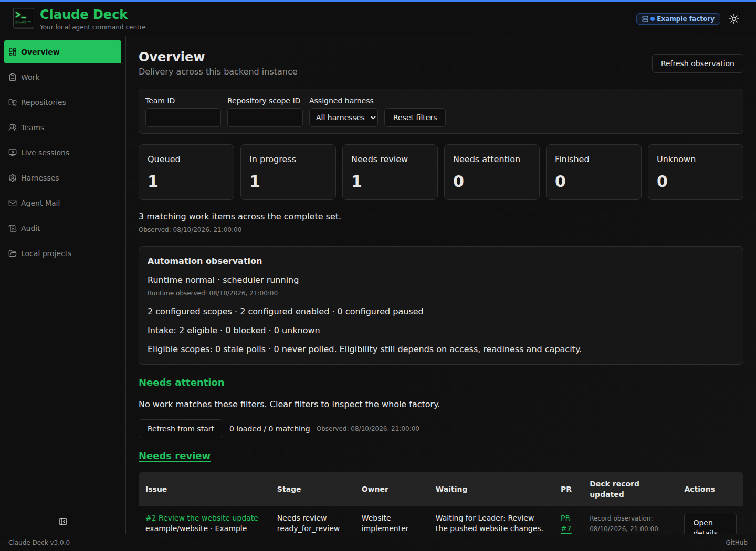Click the Live sessions monitor icon
This screenshot has height=551, width=756.
coord(13,153)
